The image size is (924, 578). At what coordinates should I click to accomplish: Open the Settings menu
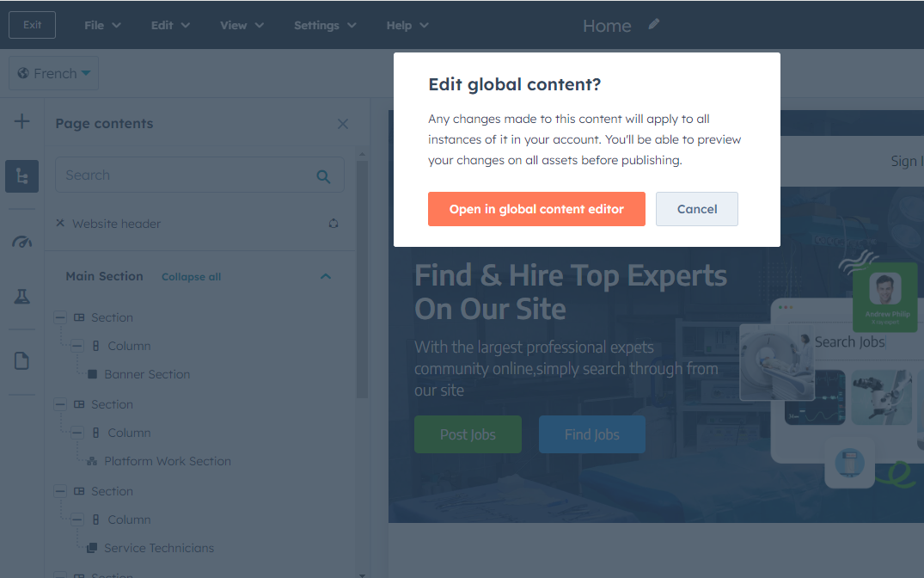(325, 25)
